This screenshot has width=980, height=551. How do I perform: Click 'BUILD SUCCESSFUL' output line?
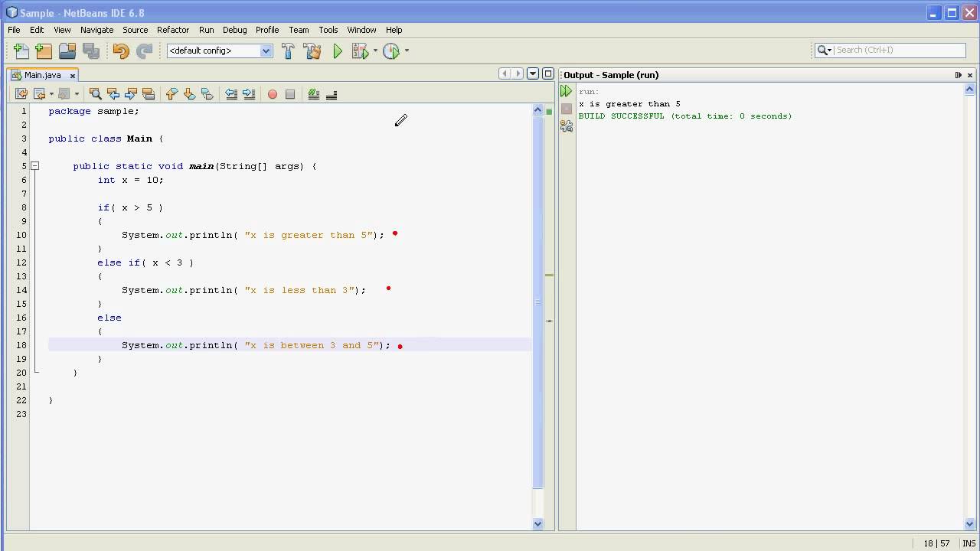[x=685, y=116]
